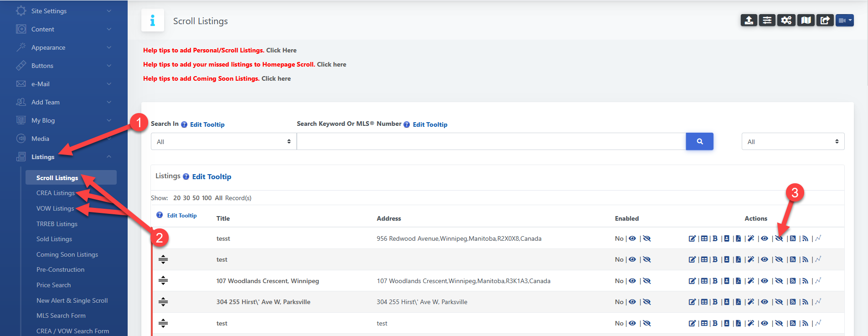Open PDF icon for 107 Woodlands Crescent listing
This screenshot has width=868, height=336.
pos(739,281)
